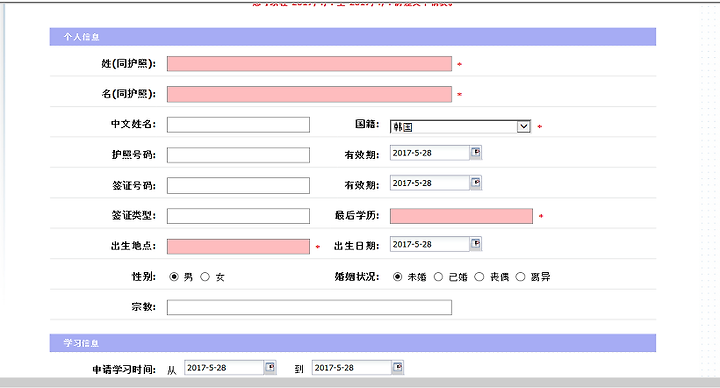Focus the 宗教 religion field

(x=309, y=307)
